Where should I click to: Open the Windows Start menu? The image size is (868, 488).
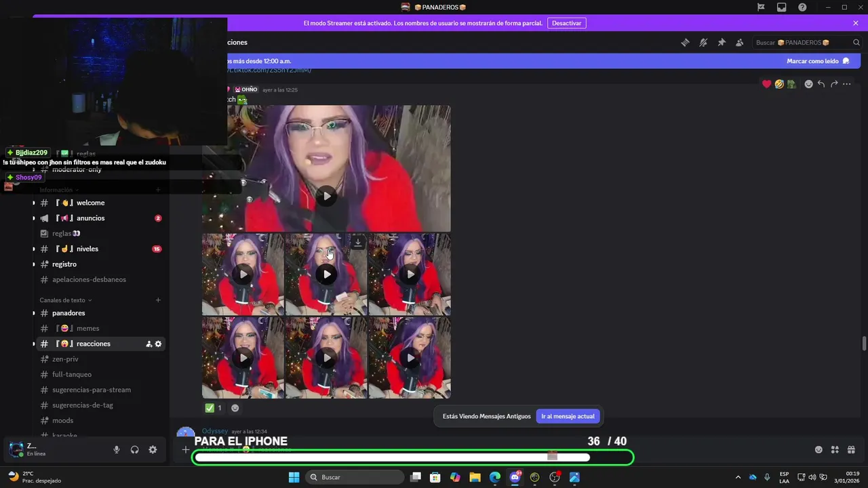(294, 477)
